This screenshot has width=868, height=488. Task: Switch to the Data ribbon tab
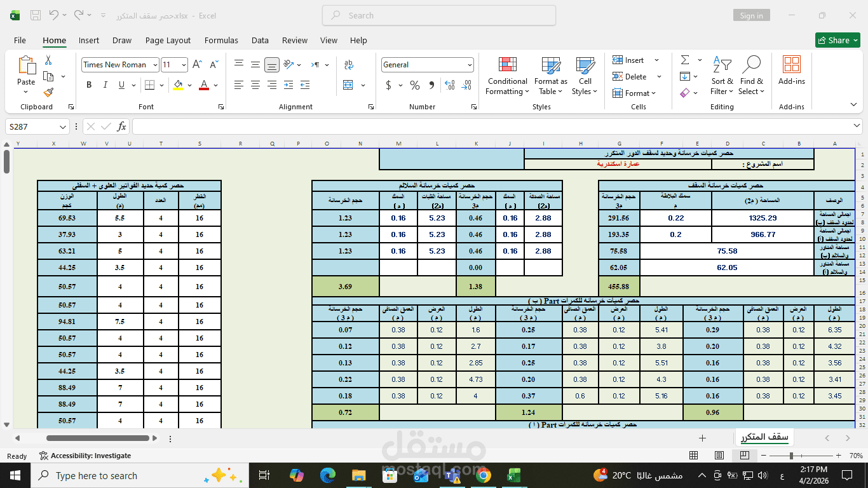[260, 40]
